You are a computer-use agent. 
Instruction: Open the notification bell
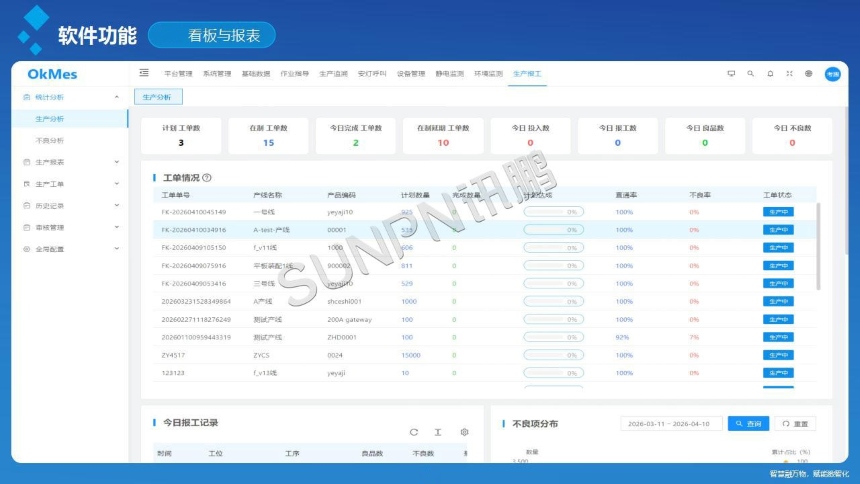(770, 74)
